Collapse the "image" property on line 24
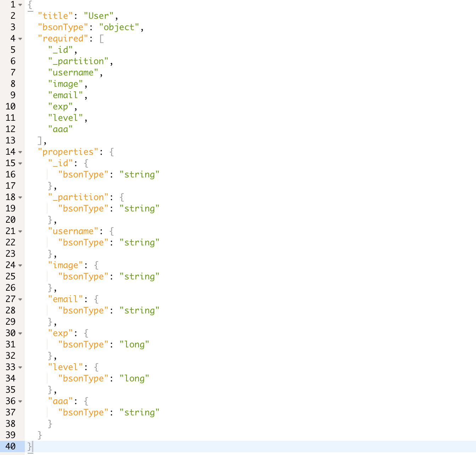 coord(20,266)
